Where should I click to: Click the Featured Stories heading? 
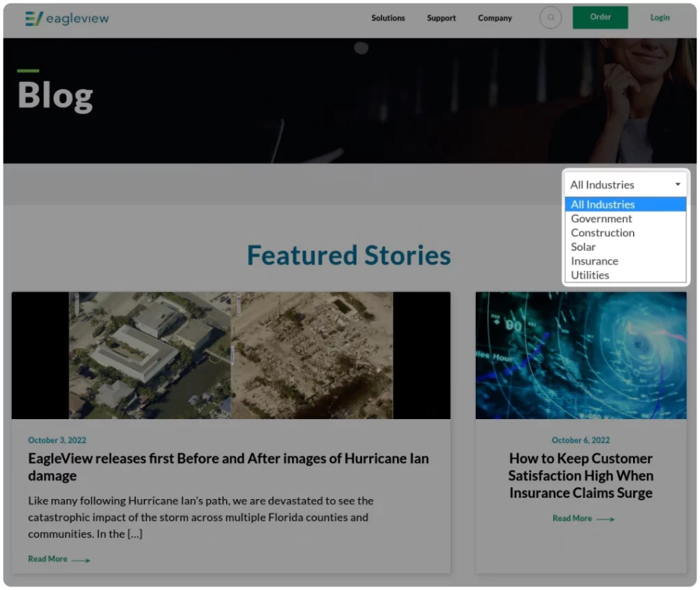pyautogui.click(x=349, y=255)
